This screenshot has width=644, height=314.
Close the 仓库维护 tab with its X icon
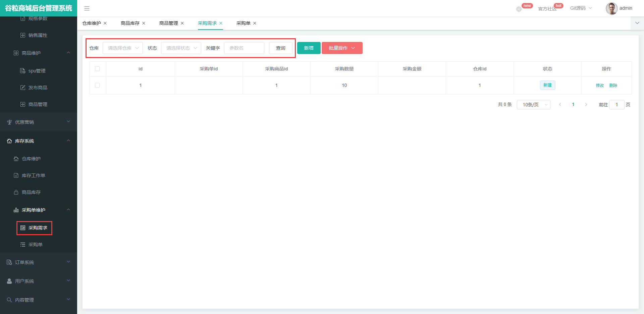(105, 23)
